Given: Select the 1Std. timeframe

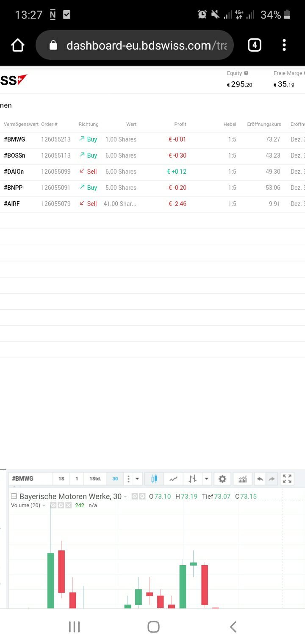Looking at the screenshot, I should (x=95, y=479).
